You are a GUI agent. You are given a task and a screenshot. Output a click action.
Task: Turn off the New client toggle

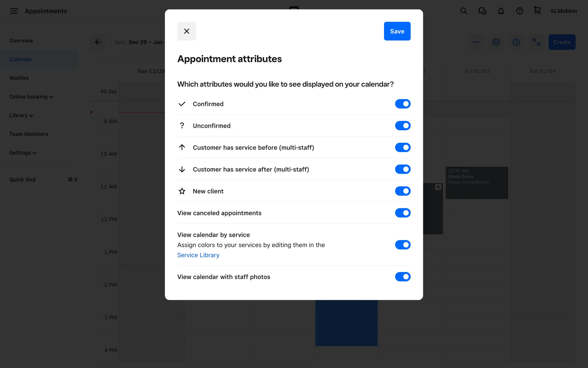(x=402, y=191)
